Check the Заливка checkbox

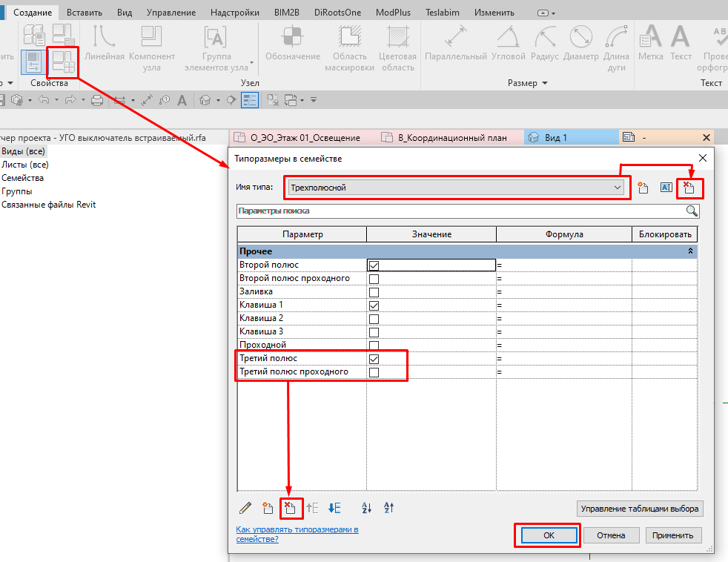point(374,292)
